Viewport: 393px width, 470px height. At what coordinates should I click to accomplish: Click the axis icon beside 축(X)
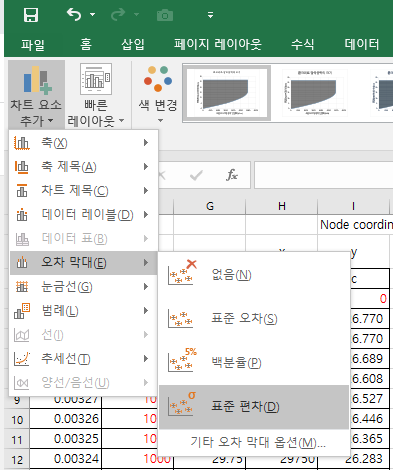[x=22, y=143]
